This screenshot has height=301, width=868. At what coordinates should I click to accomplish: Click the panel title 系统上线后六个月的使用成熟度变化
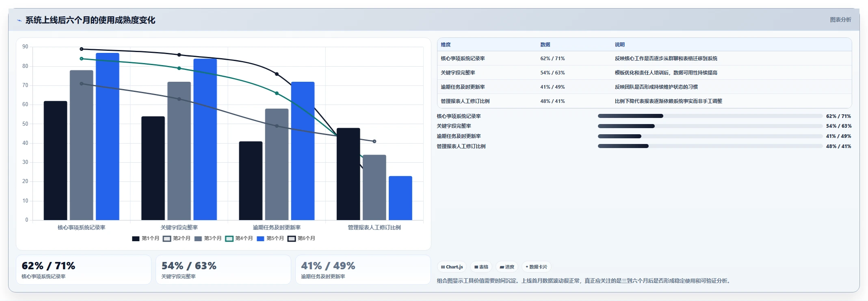tap(90, 20)
